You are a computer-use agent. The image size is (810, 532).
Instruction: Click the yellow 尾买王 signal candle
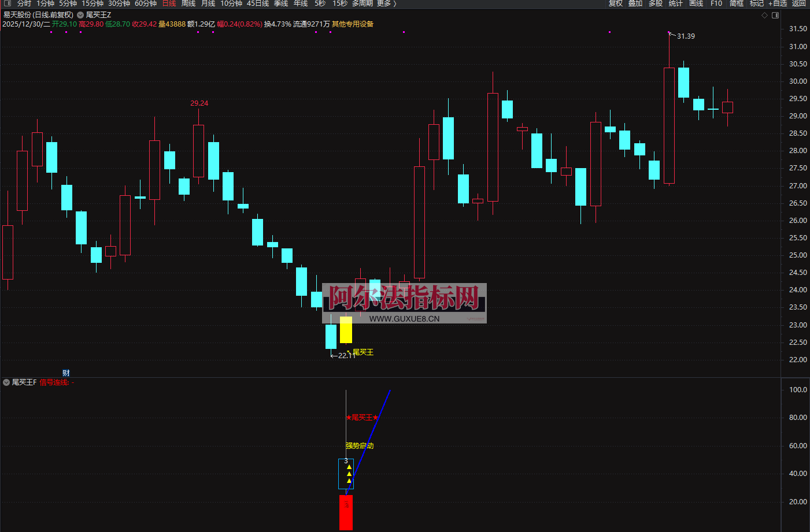coord(346,329)
